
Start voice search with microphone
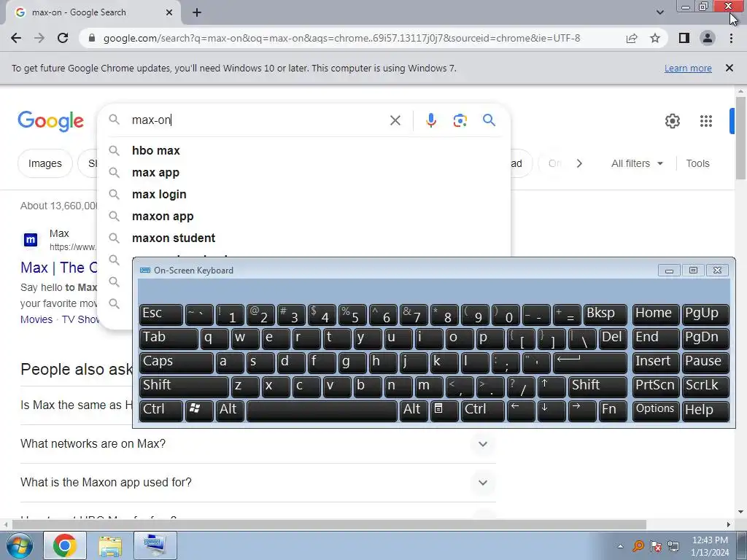[430, 120]
